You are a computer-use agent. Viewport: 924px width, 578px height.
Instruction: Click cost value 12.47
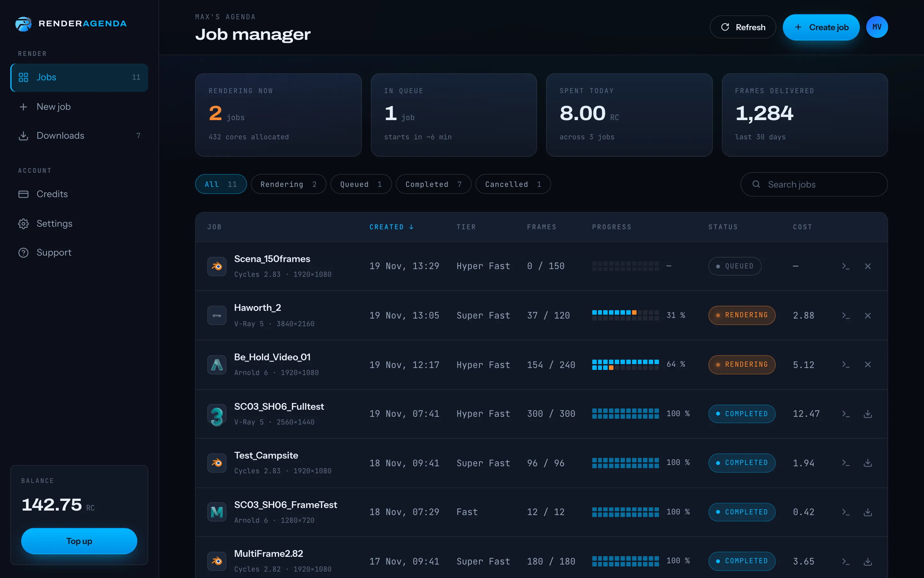click(806, 414)
